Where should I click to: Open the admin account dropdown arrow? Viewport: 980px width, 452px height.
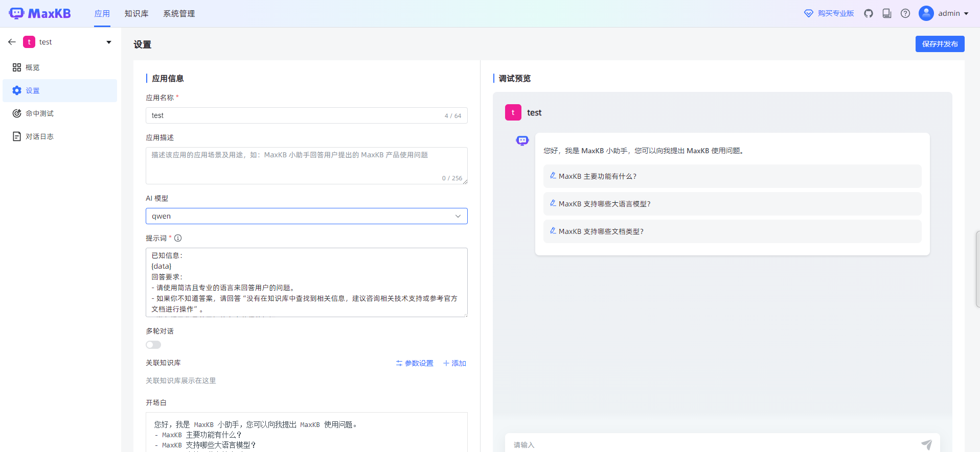tap(966, 14)
